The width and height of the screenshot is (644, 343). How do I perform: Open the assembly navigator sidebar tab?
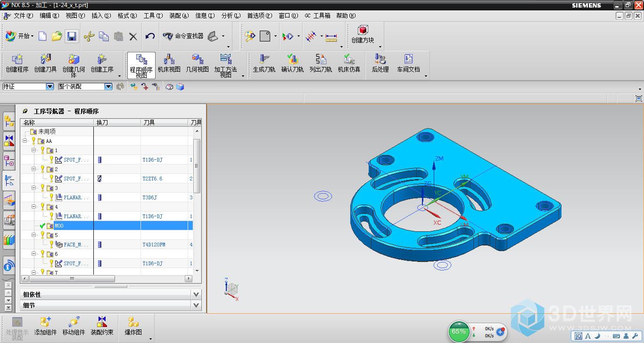(x=9, y=122)
